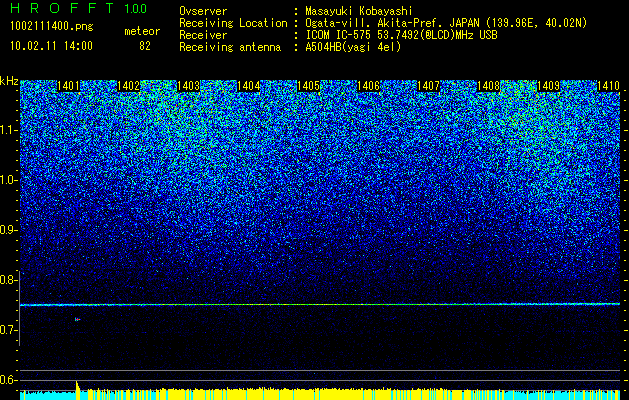629x400 pixels.
Task: Click the 0.7 kHz frequency axis label
Action: click(8, 330)
